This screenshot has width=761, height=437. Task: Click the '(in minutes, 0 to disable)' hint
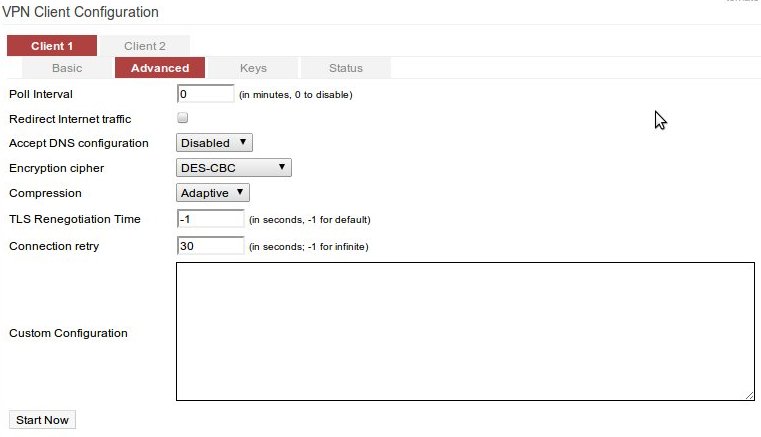pos(296,95)
